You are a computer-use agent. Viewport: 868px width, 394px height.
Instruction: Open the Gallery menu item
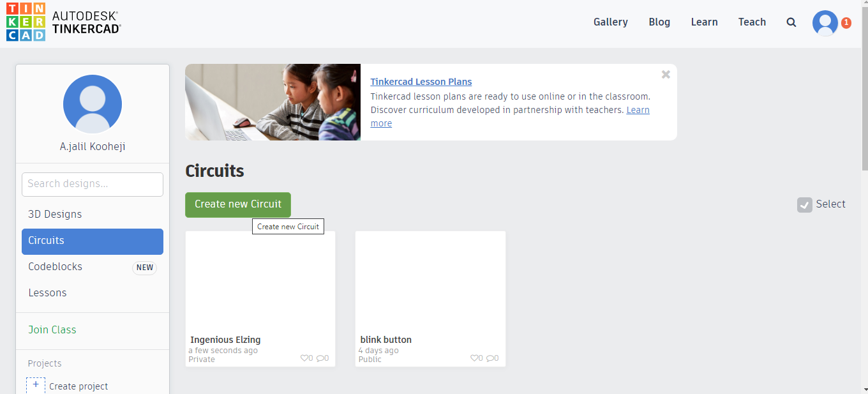(610, 22)
